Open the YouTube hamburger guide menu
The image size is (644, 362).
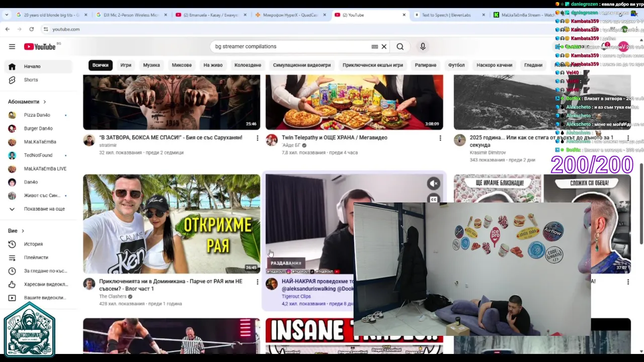coord(12,47)
